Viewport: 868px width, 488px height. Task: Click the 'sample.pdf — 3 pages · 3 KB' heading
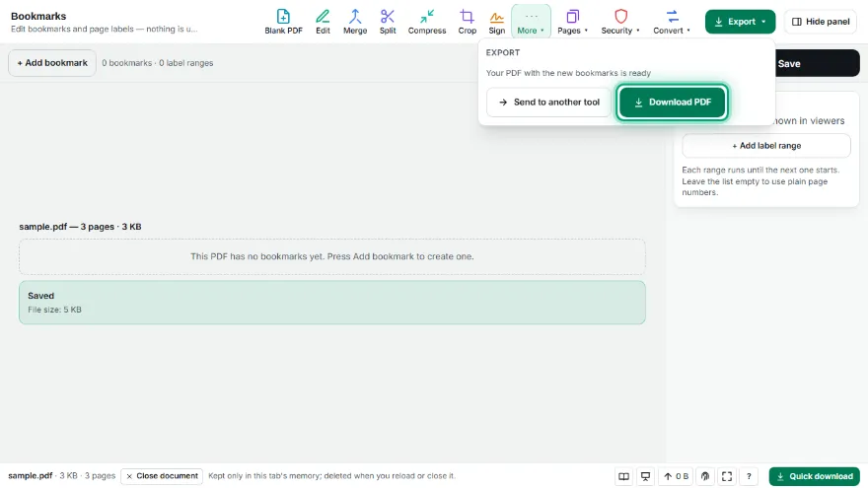click(80, 227)
